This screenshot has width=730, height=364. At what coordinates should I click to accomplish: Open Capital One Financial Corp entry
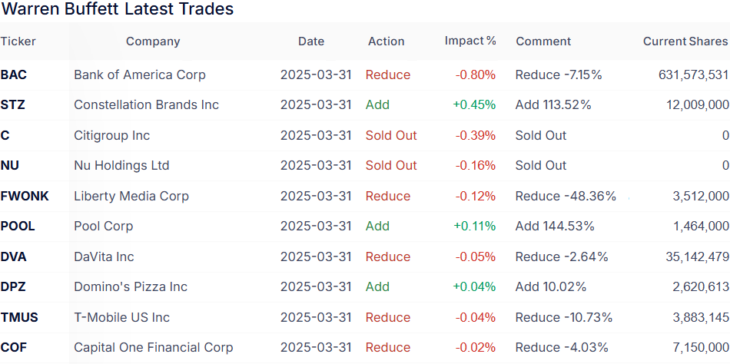(153, 347)
